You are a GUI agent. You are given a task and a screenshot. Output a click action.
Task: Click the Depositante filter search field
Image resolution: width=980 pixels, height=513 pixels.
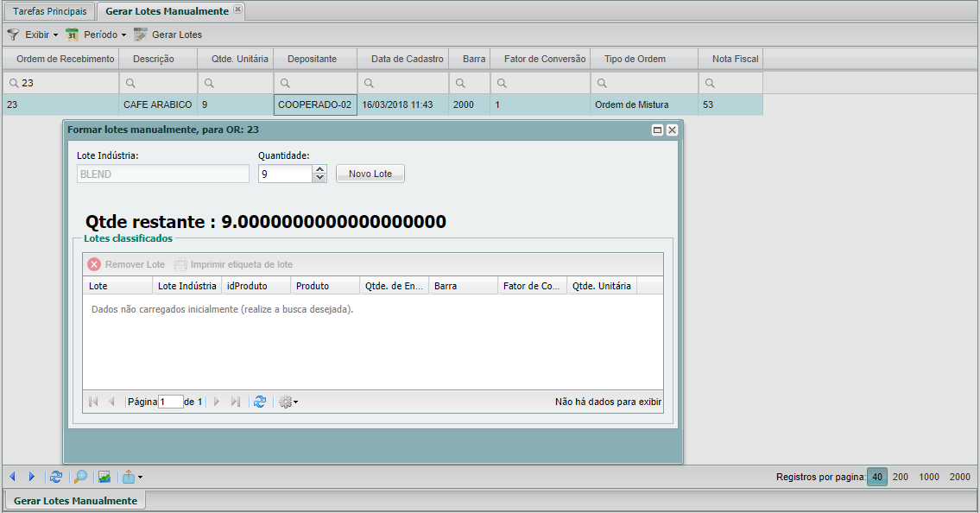pyautogui.click(x=316, y=83)
